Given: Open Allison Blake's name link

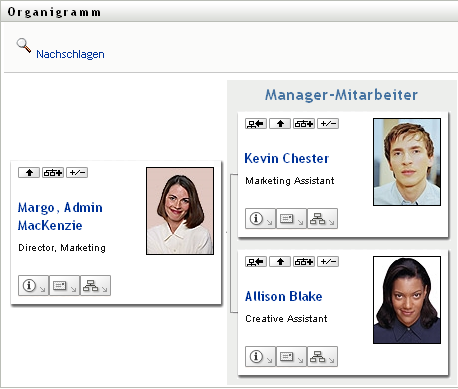Looking at the screenshot, I should tap(284, 296).
